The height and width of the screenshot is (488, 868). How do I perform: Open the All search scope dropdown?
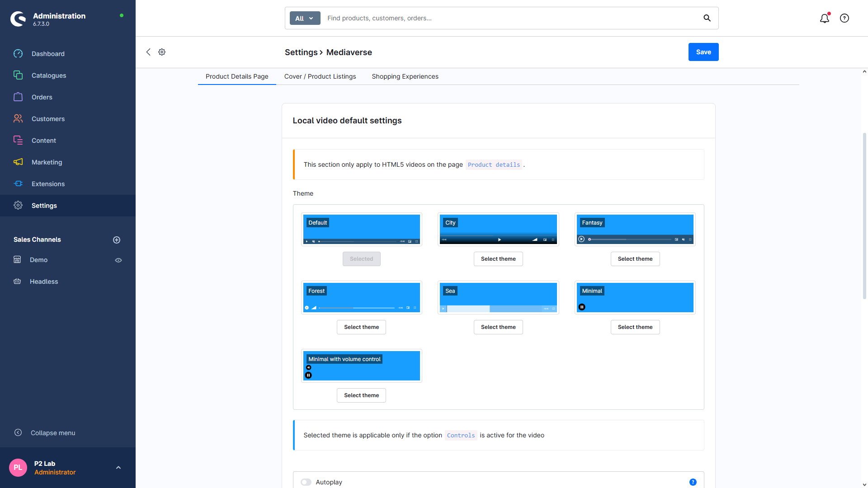tap(305, 18)
